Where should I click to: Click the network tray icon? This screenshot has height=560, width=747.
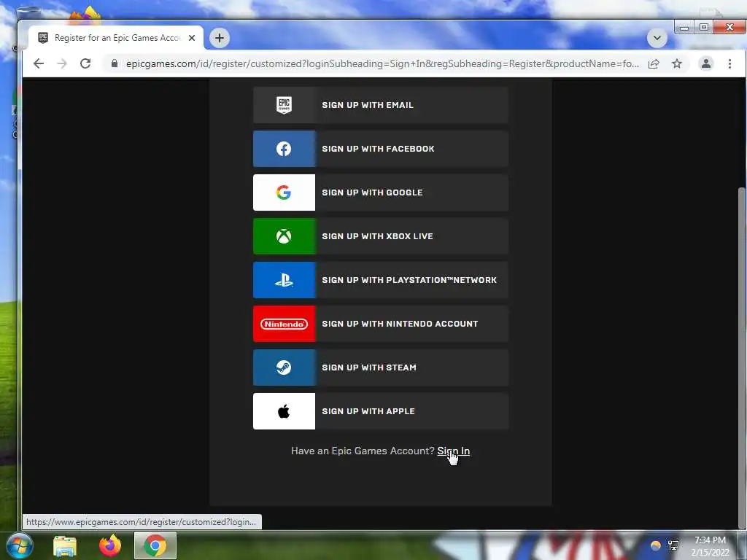point(673,545)
